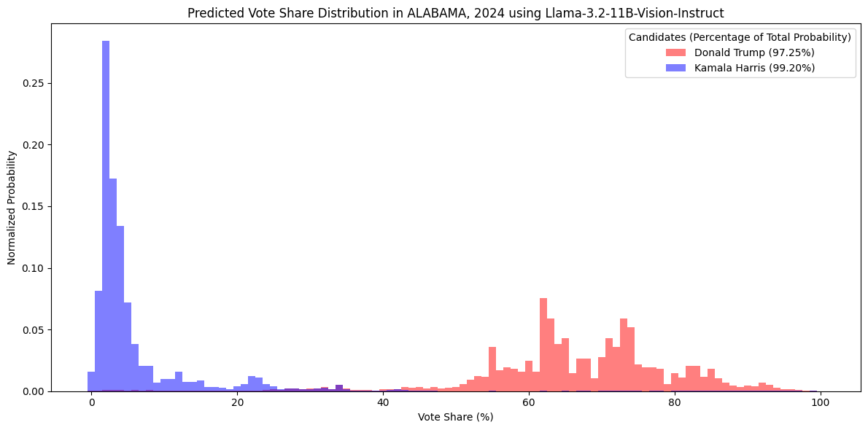Click the x-axis tick label 40
This screenshot has height=430, width=868.
(x=383, y=403)
